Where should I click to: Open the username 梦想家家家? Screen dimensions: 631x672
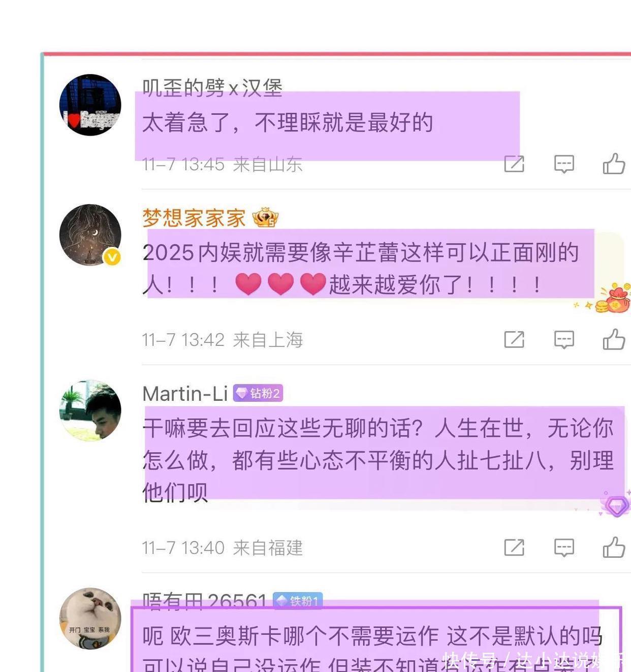click(194, 218)
